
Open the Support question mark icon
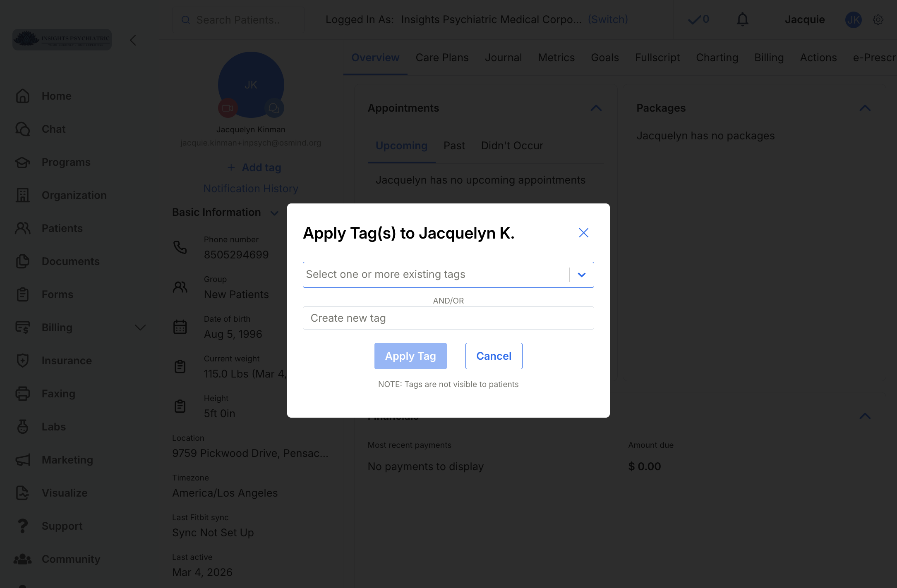[x=23, y=526]
